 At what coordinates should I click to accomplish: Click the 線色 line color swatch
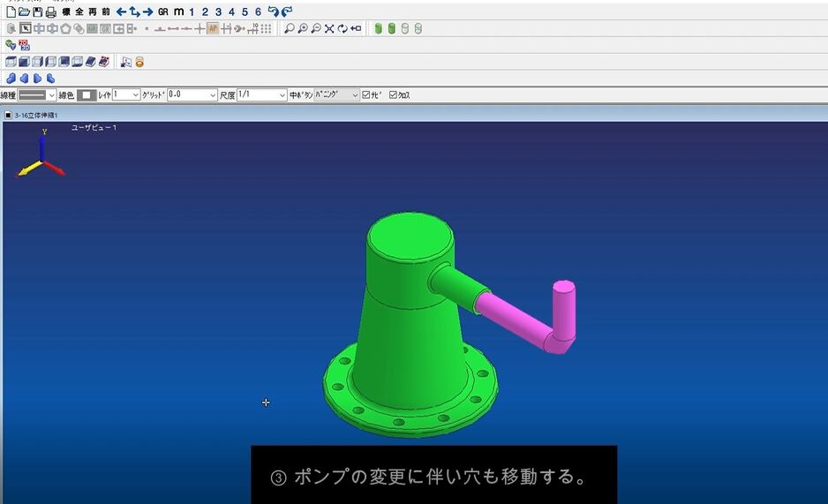point(87,94)
